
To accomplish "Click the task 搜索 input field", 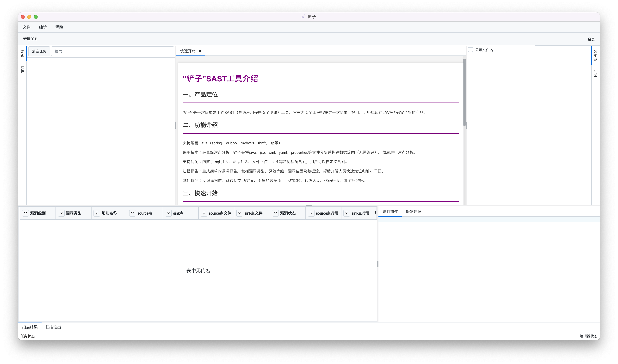I will [113, 51].
